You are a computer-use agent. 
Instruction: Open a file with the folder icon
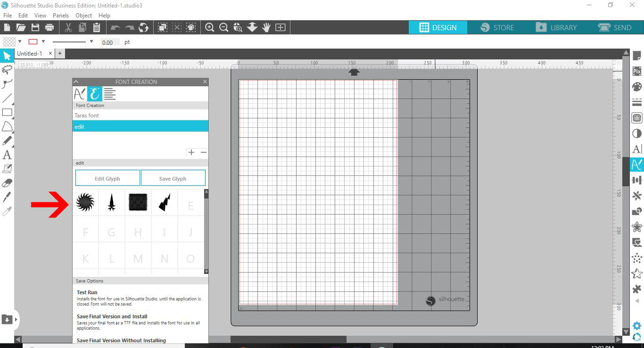tap(21, 27)
